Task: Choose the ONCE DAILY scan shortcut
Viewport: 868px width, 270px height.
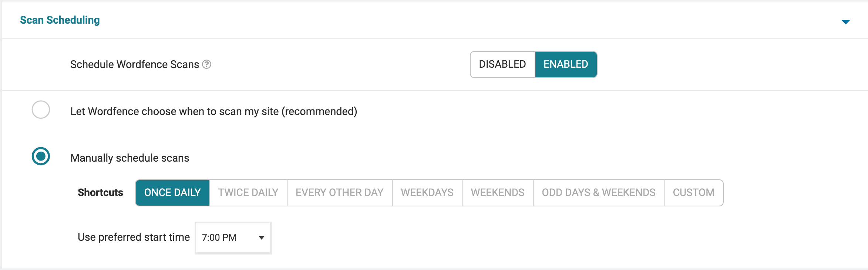Action: coord(172,192)
